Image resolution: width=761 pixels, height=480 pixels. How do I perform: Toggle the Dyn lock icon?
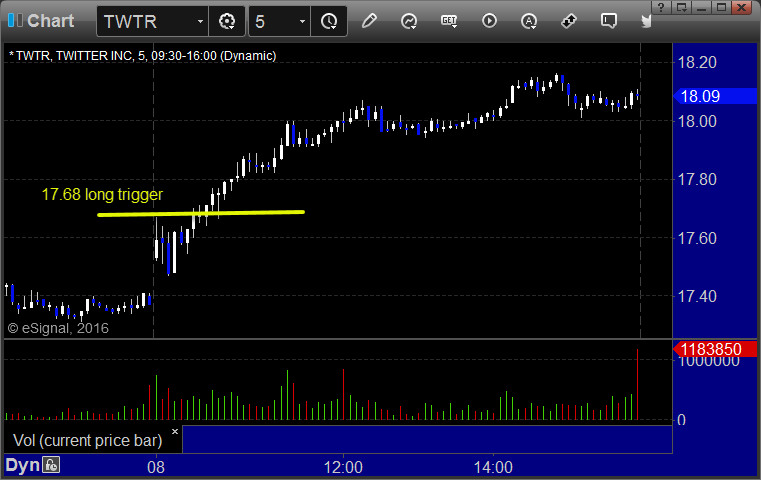coord(51,465)
